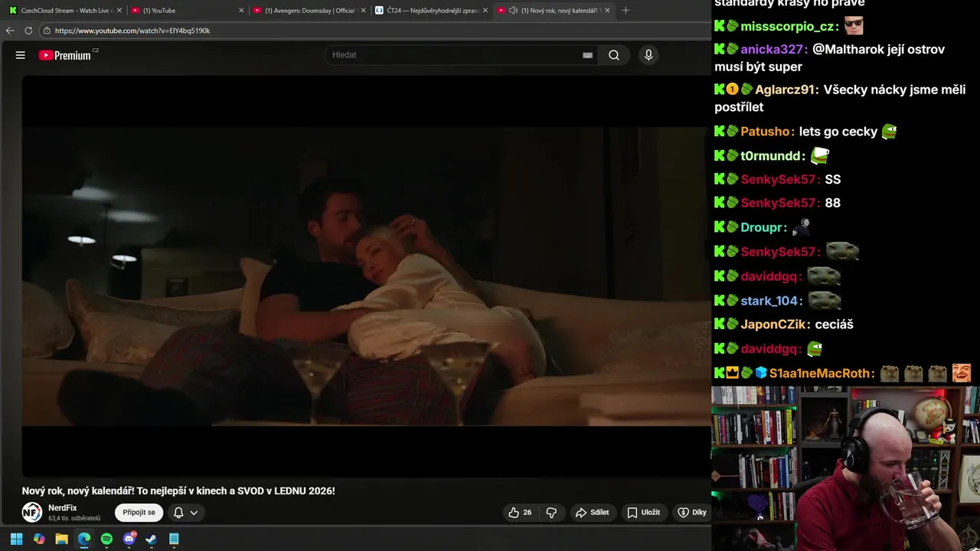Open the Windows Start menu
Image resolution: width=980 pixels, height=551 pixels.
[x=16, y=539]
